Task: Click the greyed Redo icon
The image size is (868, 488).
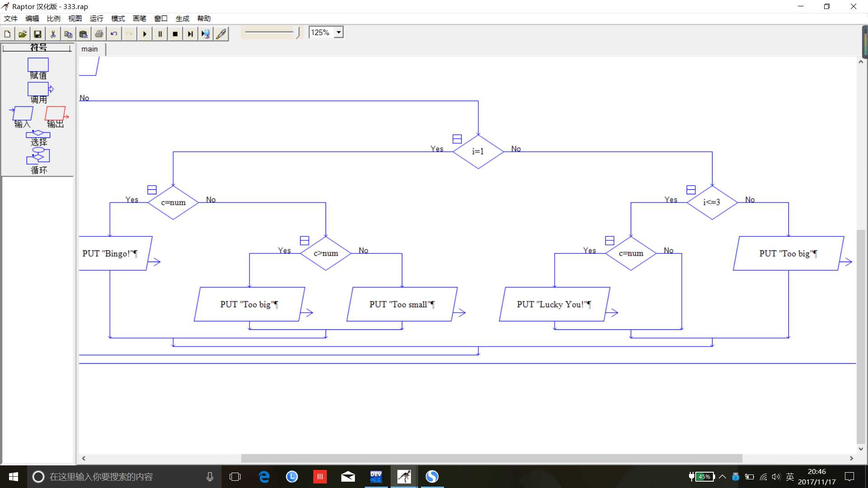Action: click(x=129, y=34)
